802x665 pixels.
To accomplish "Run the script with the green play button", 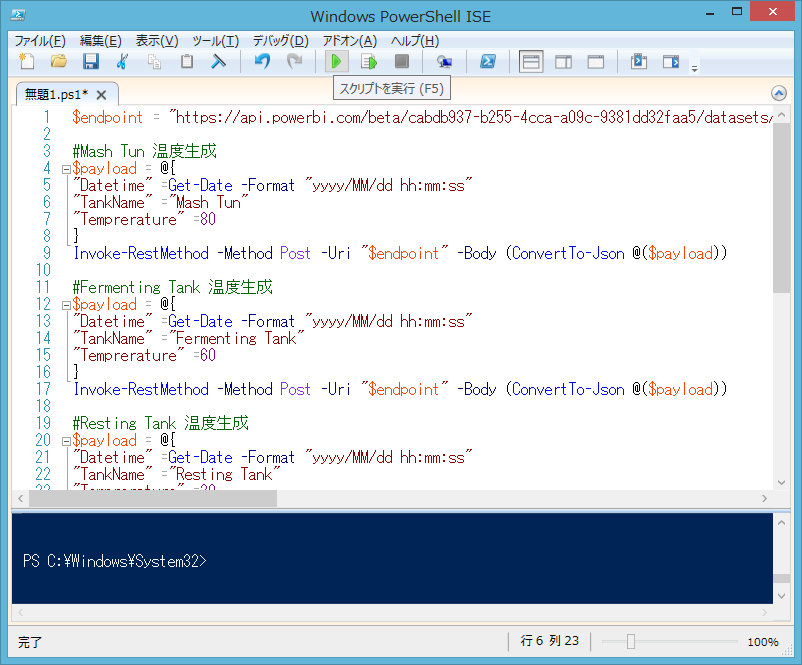I will [x=337, y=62].
